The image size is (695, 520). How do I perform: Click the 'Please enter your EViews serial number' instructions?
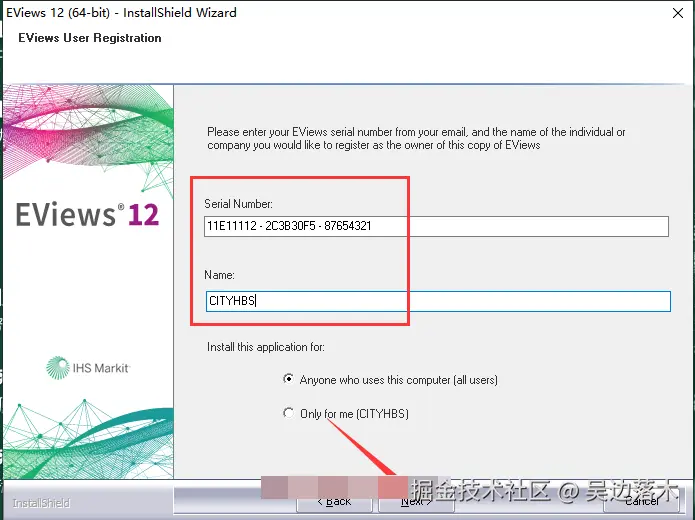point(416,138)
